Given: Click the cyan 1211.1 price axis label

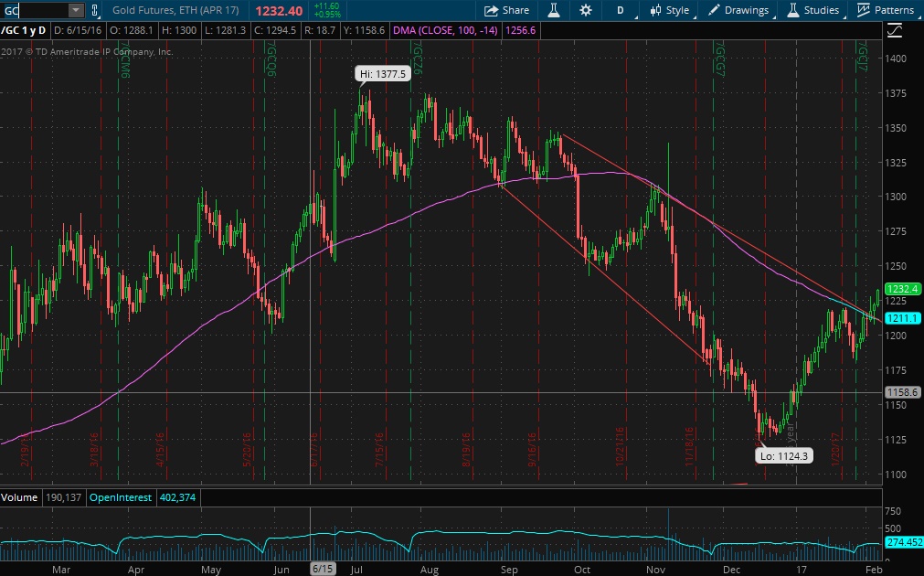Looking at the screenshot, I should (902, 318).
